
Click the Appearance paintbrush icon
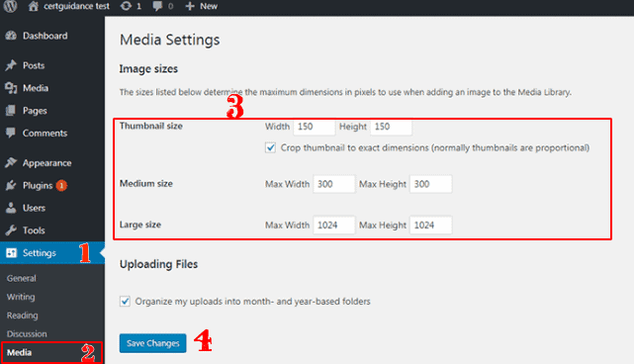(11, 162)
